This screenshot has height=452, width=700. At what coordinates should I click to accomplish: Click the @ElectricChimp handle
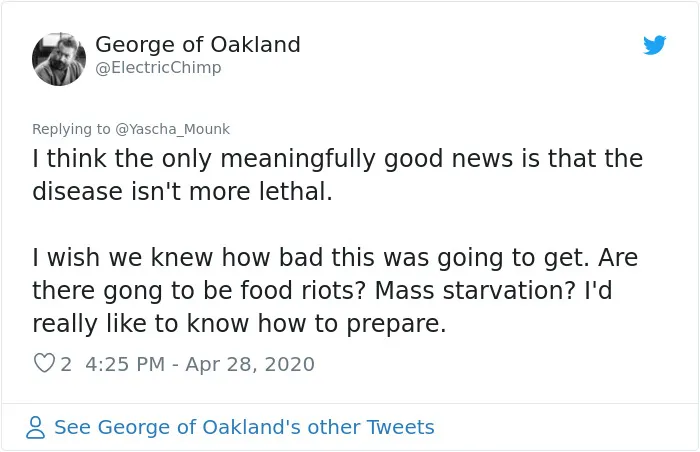pos(158,68)
